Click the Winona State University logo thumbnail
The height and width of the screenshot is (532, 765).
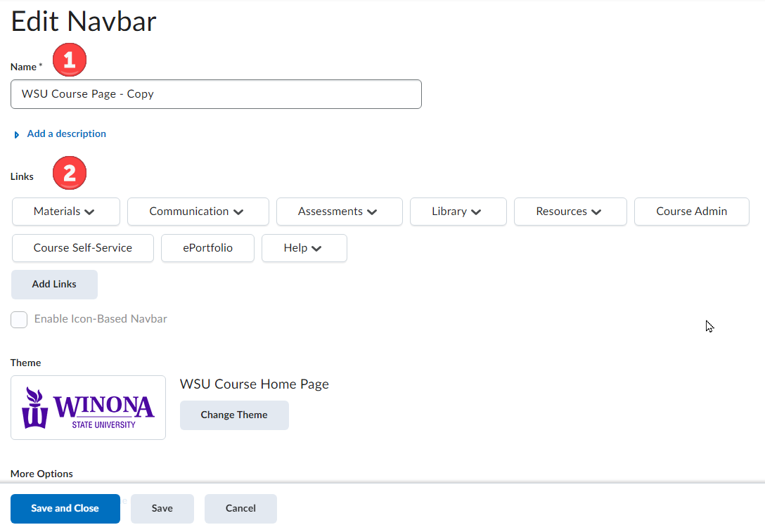click(x=88, y=408)
